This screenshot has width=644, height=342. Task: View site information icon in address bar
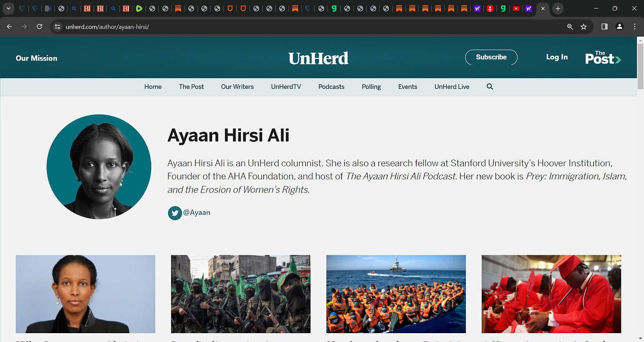[x=57, y=27]
